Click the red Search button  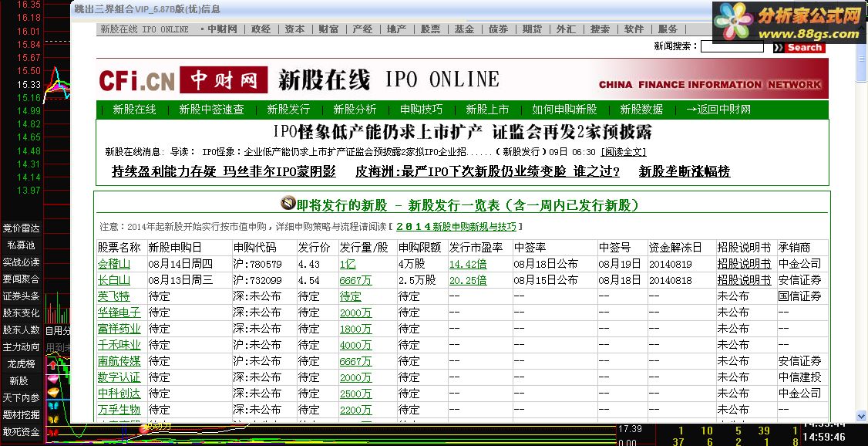click(799, 48)
